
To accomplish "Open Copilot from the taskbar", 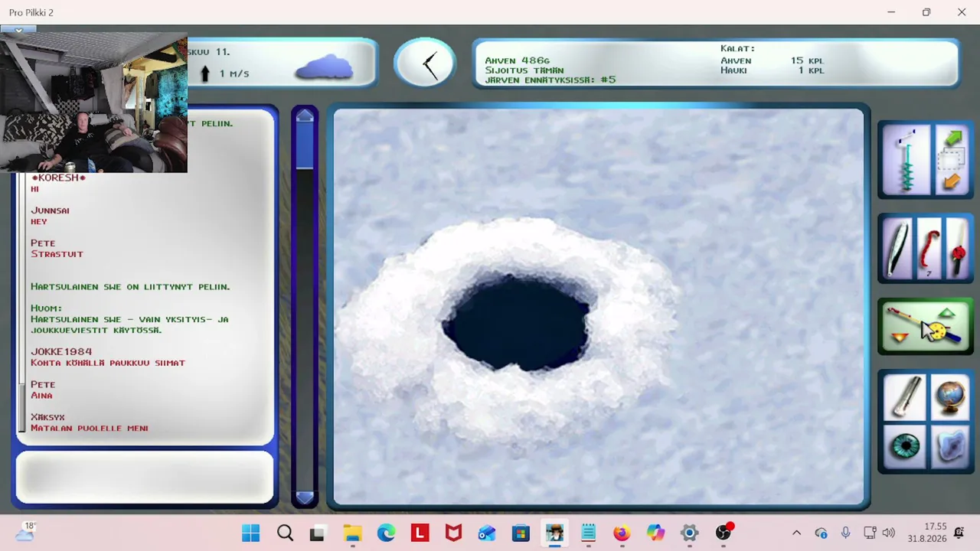I will 655,533.
